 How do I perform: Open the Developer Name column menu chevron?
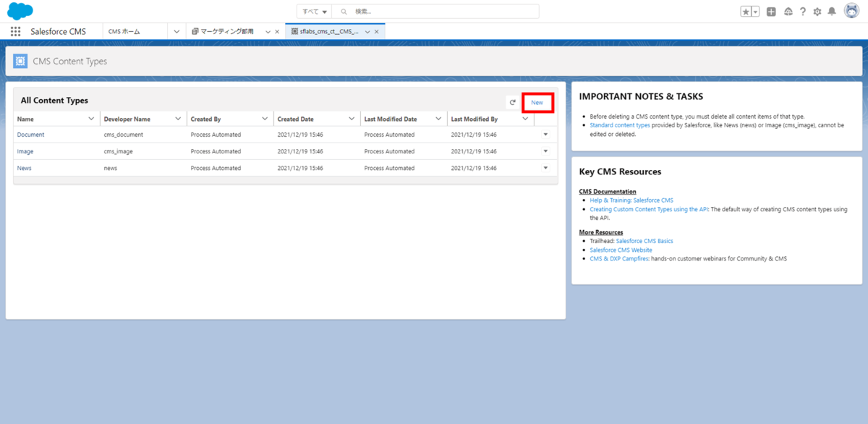coord(178,119)
